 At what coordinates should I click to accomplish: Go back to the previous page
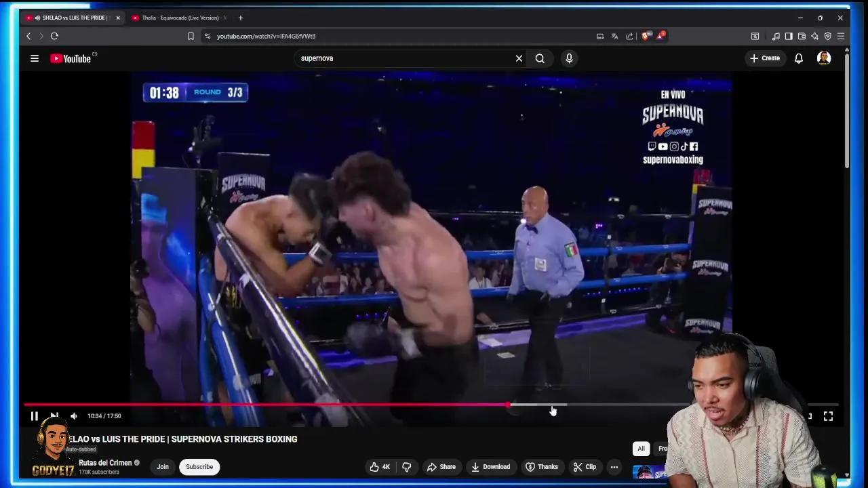(28, 36)
